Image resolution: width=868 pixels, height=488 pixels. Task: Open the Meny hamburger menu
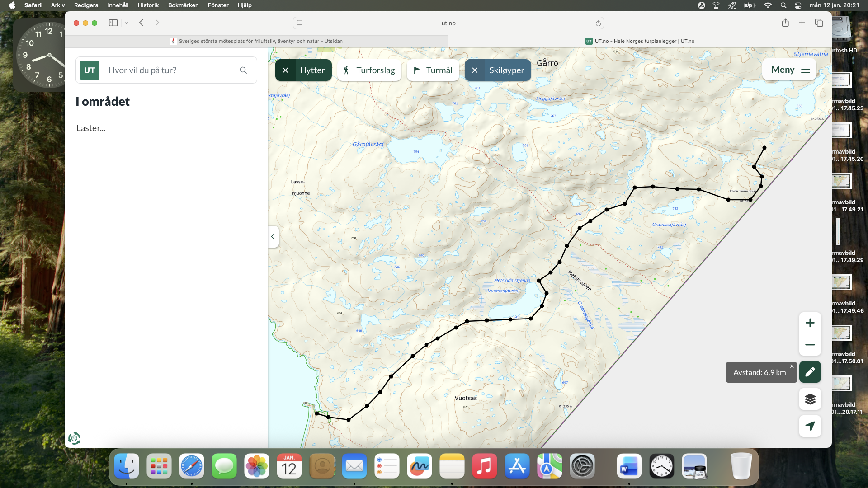click(x=790, y=69)
